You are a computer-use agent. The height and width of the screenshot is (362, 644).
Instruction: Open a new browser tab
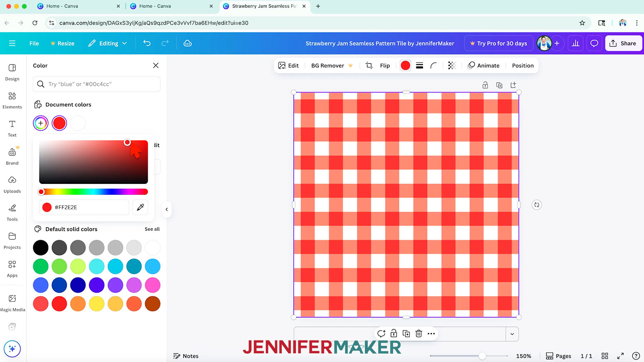point(318,6)
